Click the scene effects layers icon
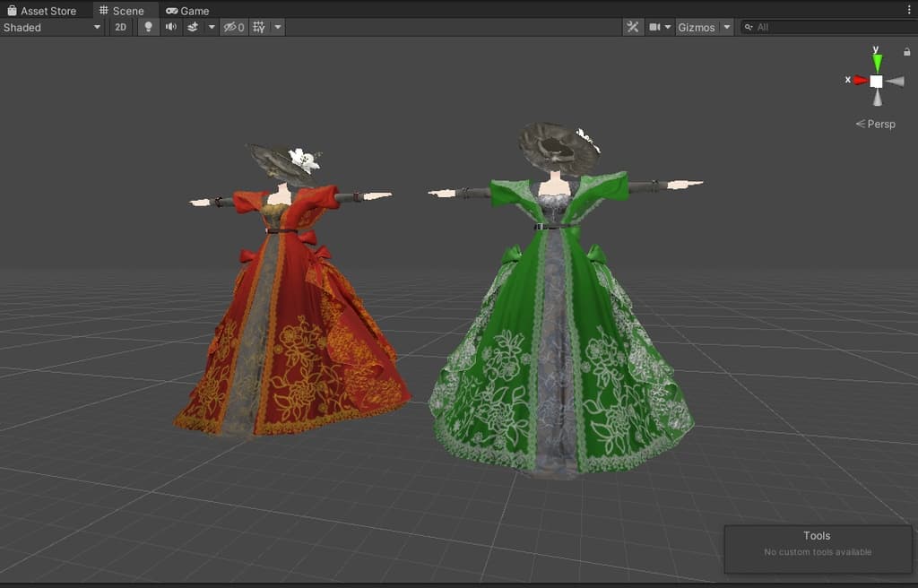 (193, 27)
